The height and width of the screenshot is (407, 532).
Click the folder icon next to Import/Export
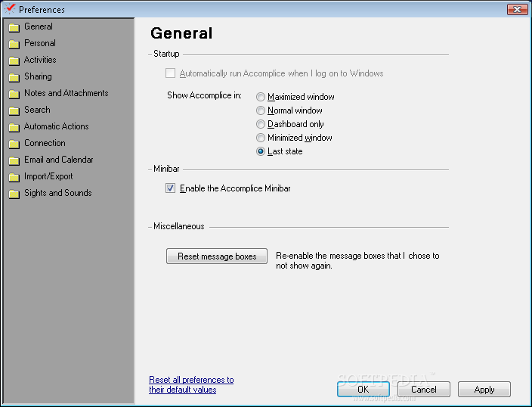point(14,177)
